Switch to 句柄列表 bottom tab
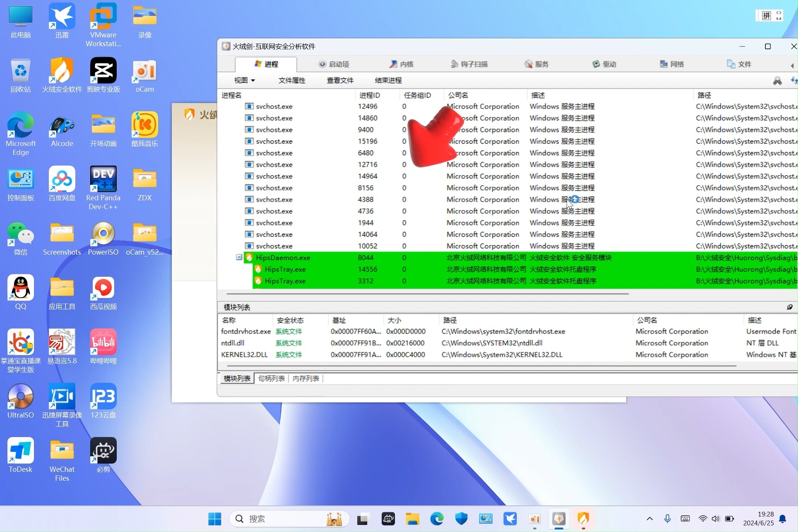This screenshot has width=798, height=532. click(271, 378)
